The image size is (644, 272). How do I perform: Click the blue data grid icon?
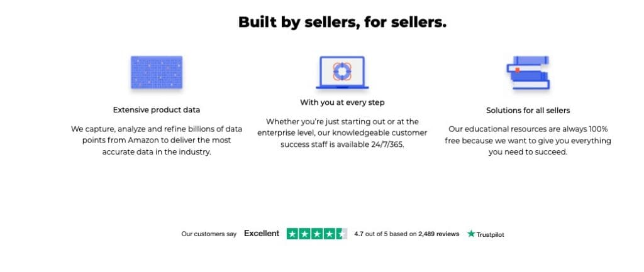coord(157,72)
